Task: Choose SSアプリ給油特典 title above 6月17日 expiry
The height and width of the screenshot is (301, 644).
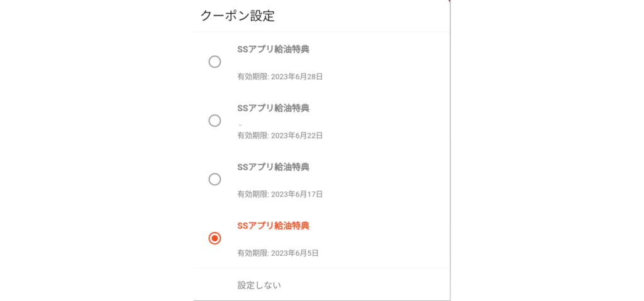Action: (x=273, y=167)
